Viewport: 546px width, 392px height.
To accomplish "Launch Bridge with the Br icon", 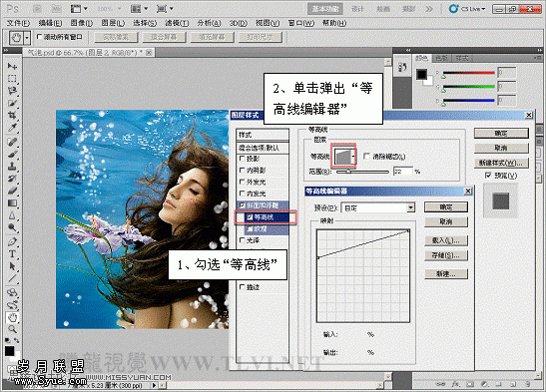I will click(37, 9).
